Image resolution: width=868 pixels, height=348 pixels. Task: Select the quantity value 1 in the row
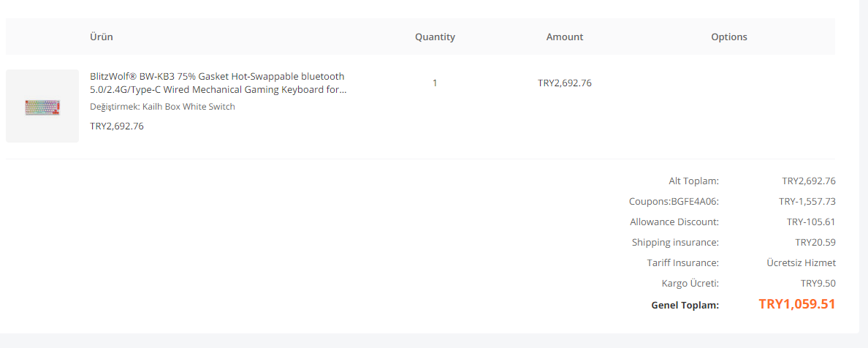tap(435, 83)
